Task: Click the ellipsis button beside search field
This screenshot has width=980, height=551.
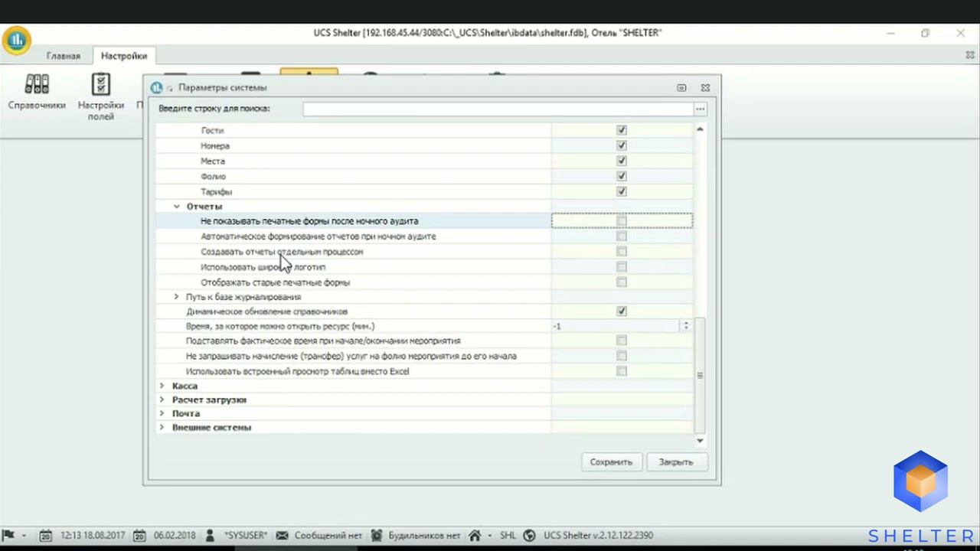Action: tap(700, 109)
